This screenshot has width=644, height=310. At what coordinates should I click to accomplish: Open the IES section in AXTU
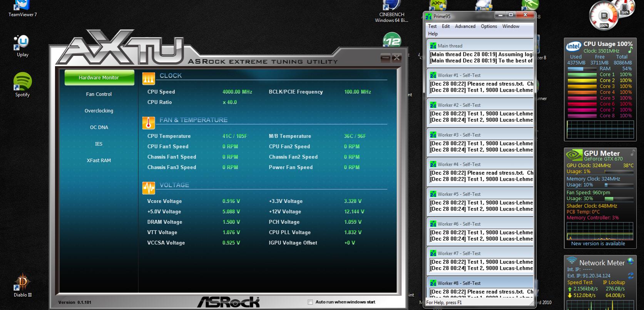tap(99, 144)
